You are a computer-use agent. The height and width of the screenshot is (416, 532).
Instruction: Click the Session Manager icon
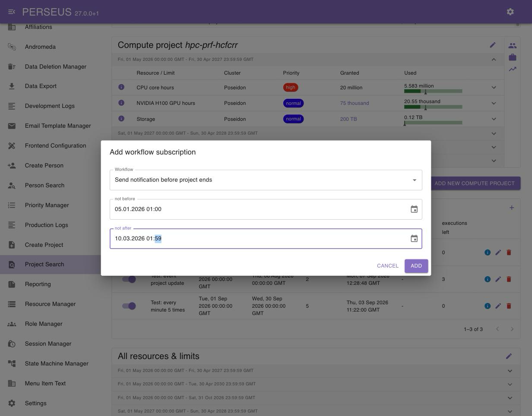pos(12,344)
